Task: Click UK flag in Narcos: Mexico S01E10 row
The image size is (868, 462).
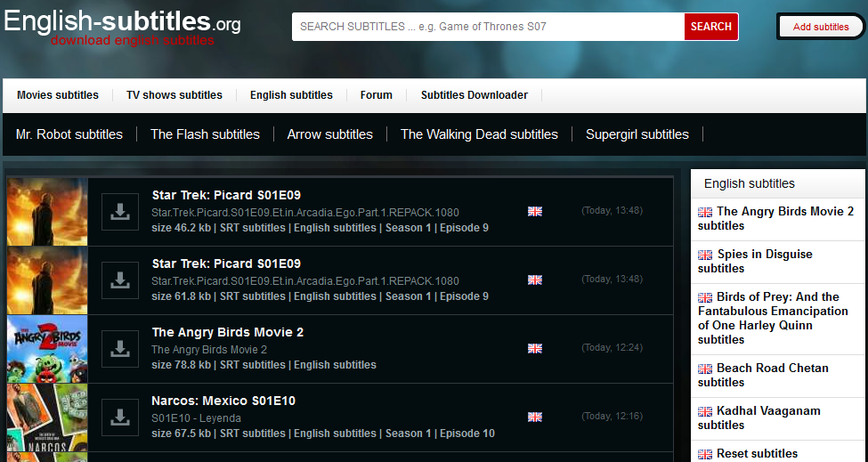Action: coord(535,417)
